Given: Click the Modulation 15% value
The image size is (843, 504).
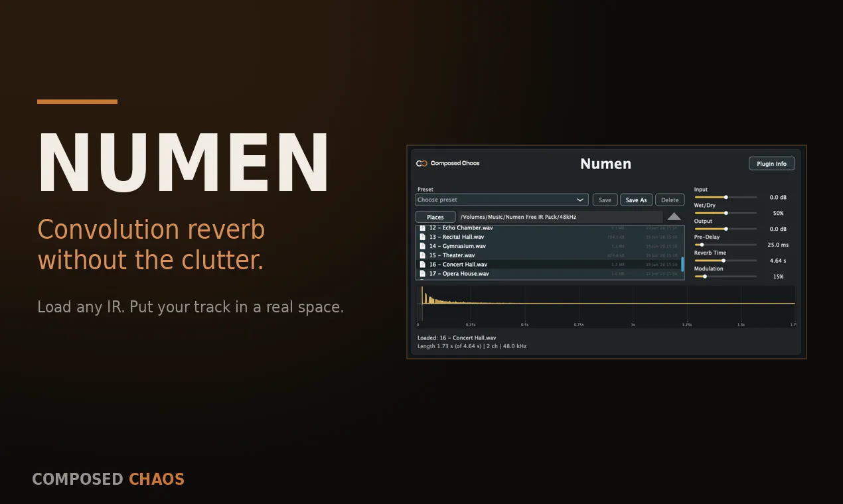Looking at the screenshot, I should pos(778,277).
